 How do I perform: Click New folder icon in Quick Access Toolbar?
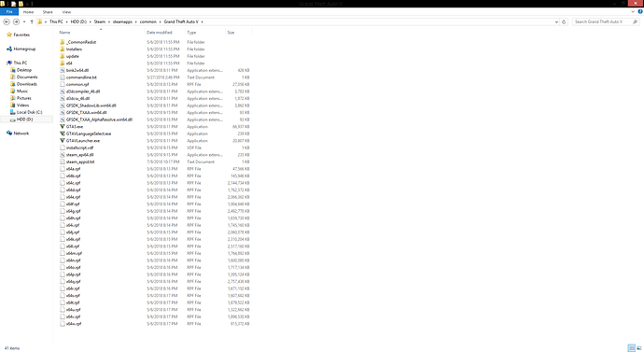(x=21, y=4)
